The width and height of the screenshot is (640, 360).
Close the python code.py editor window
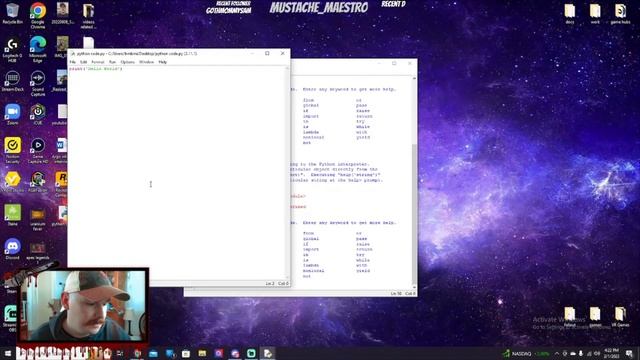tap(282, 53)
